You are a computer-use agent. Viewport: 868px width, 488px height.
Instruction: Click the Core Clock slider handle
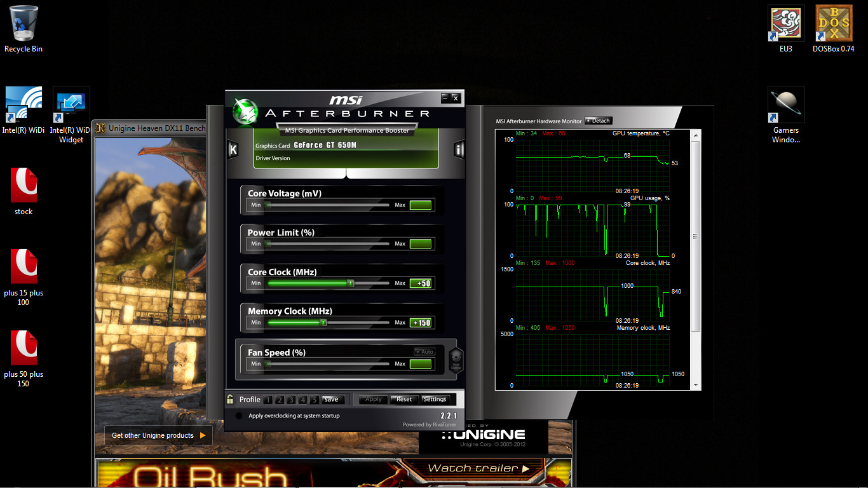351,283
